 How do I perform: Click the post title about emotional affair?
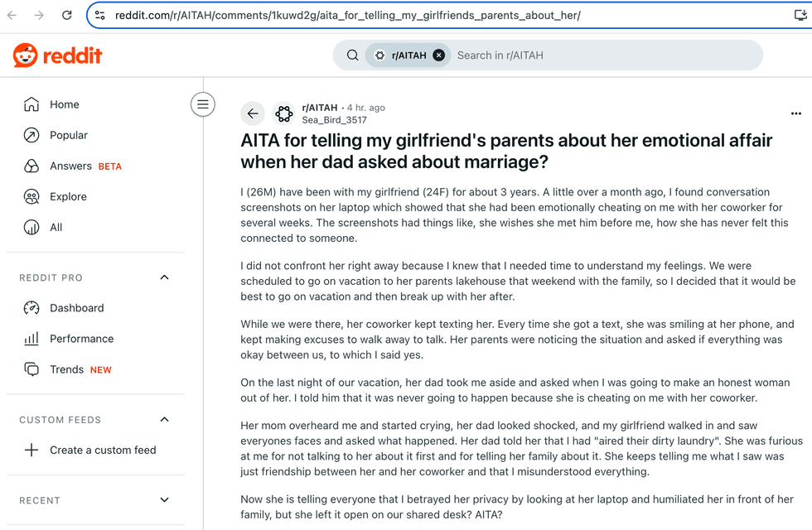(506, 151)
